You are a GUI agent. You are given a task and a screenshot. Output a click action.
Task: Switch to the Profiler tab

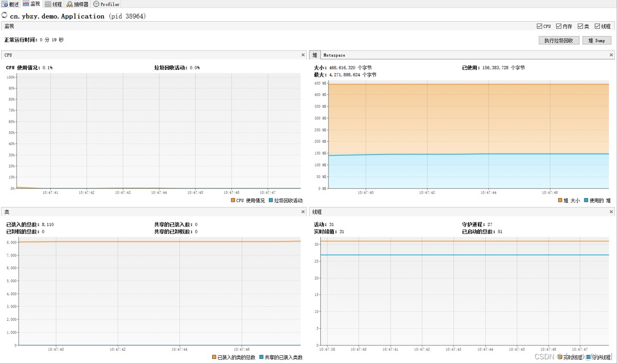(107, 4)
